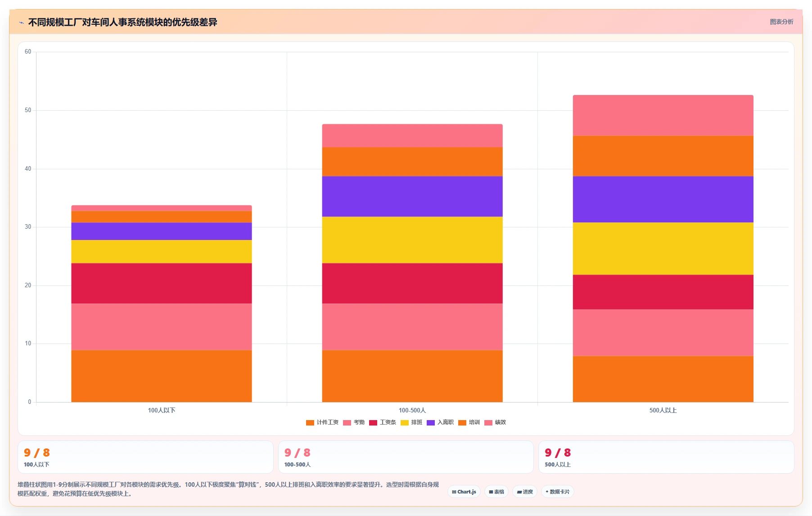Select the Chart.js tag chip
The image size is (812, 516).
pyautogui.click(x=464, y=492)
